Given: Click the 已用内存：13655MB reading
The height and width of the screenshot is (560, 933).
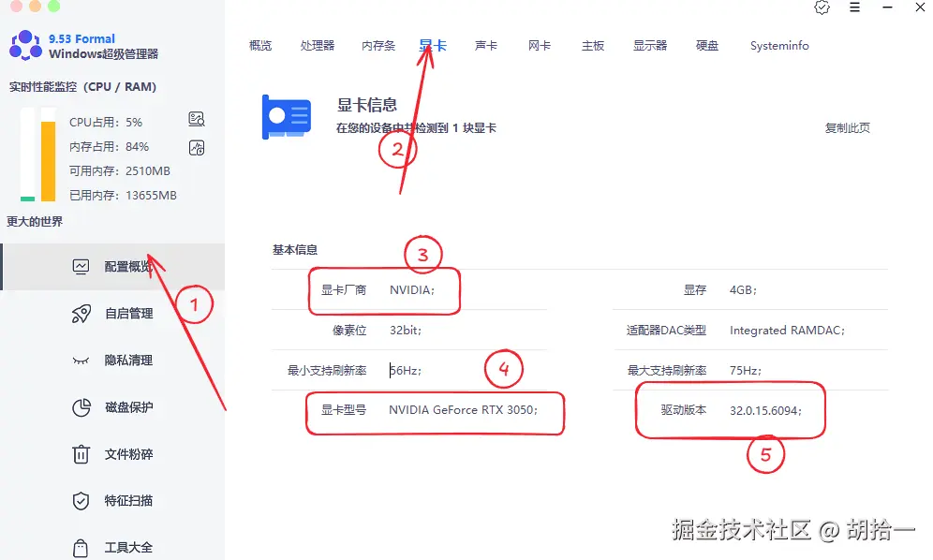Looking at the screenshot, I should coord(123,195).
